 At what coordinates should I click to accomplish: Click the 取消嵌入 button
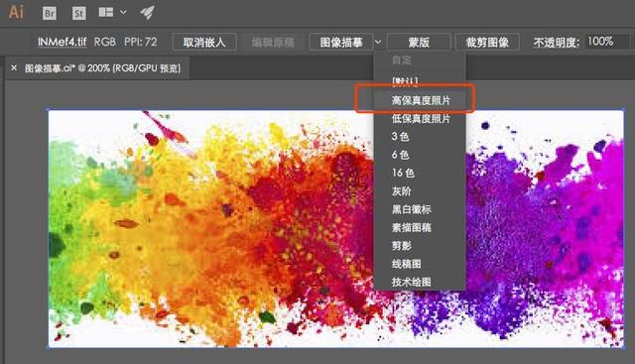click(x=204, y=42)
